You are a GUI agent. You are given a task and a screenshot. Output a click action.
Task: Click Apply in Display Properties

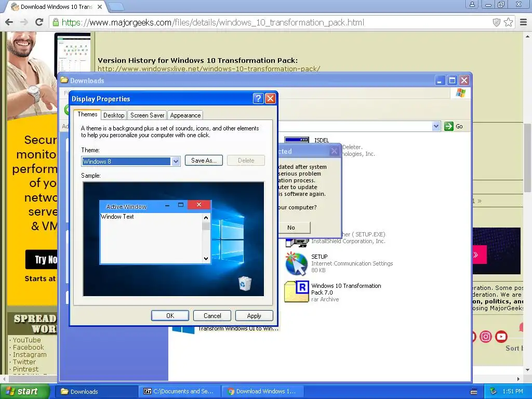(254, 315)
